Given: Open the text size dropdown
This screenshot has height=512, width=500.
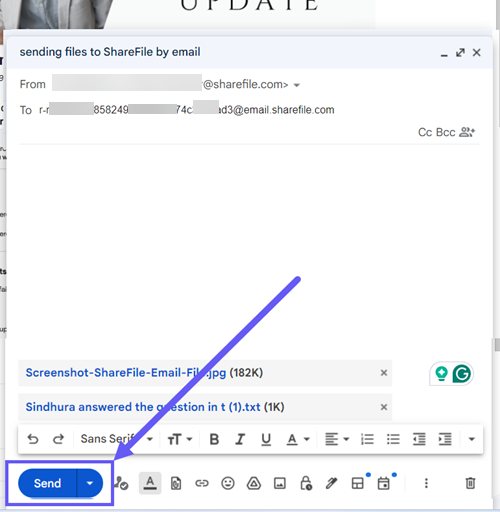Looking at the screenshot, I should point(180,439).
